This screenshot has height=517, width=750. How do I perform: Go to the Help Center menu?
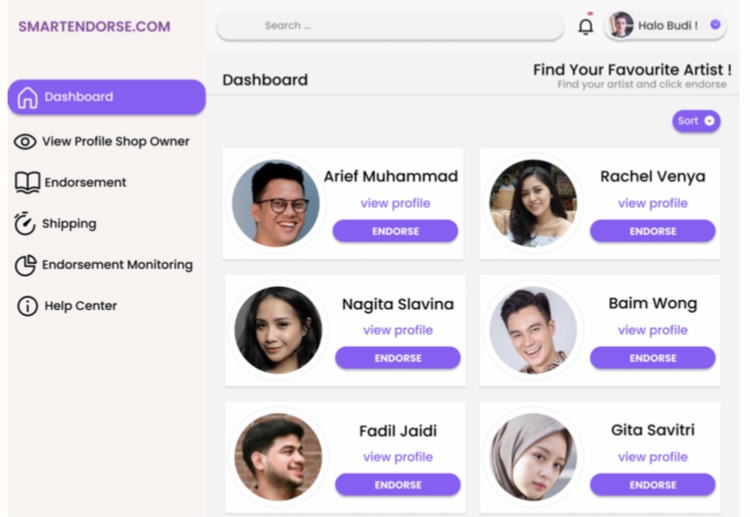[80, 306]
